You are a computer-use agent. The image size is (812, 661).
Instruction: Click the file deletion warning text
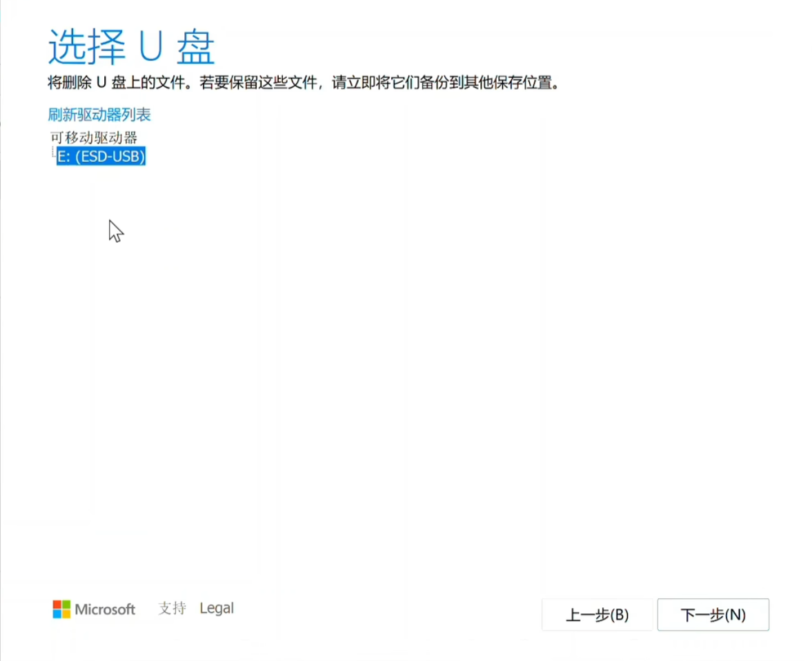pyautogui.click(x=302, y=83)
